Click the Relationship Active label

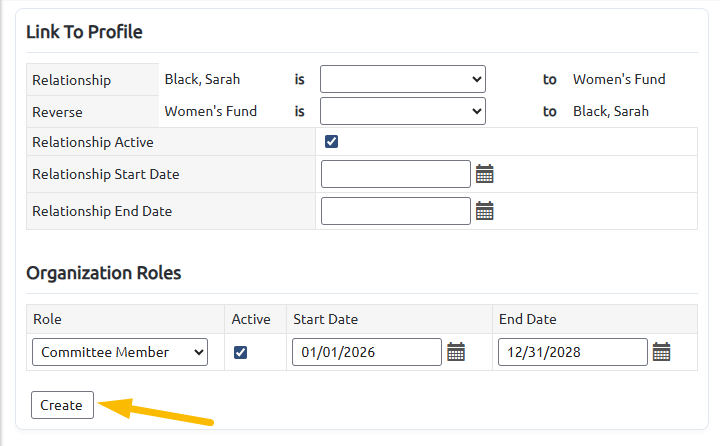point(93,142)
